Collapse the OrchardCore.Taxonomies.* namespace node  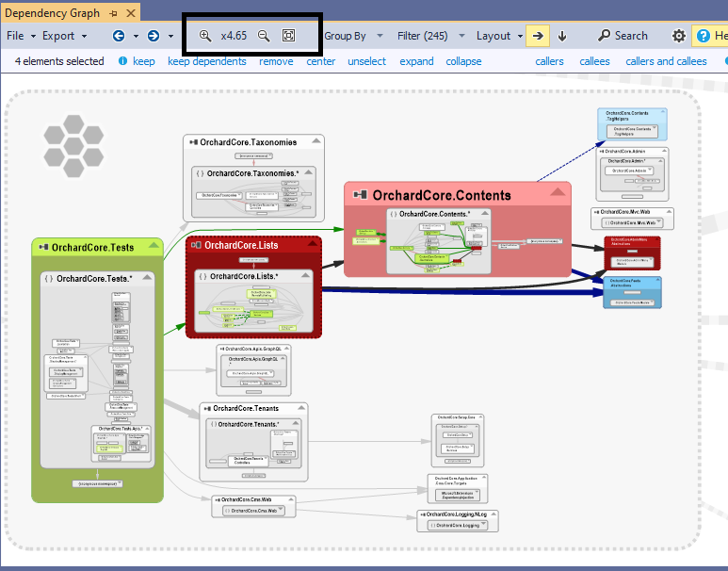[x=308, y=171]
